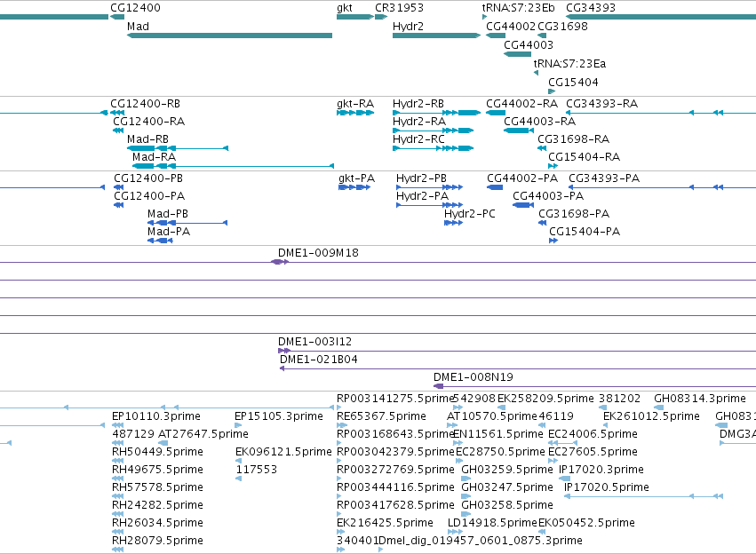Click the CG12400 gene label
Image resolution: width=756 pixels, height=554 pixels.
pos(135,8)
